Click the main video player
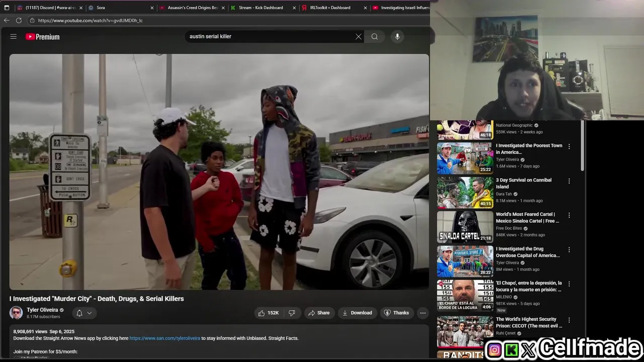 point(219,172)
